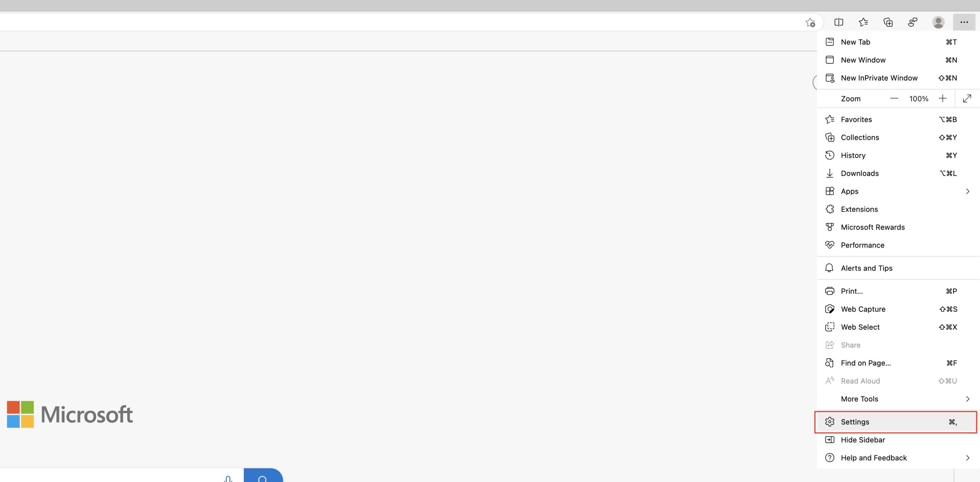Screen dimensions: 980x482
Task: Click the microphone voice search icon
Action: [x=228, y=478]
